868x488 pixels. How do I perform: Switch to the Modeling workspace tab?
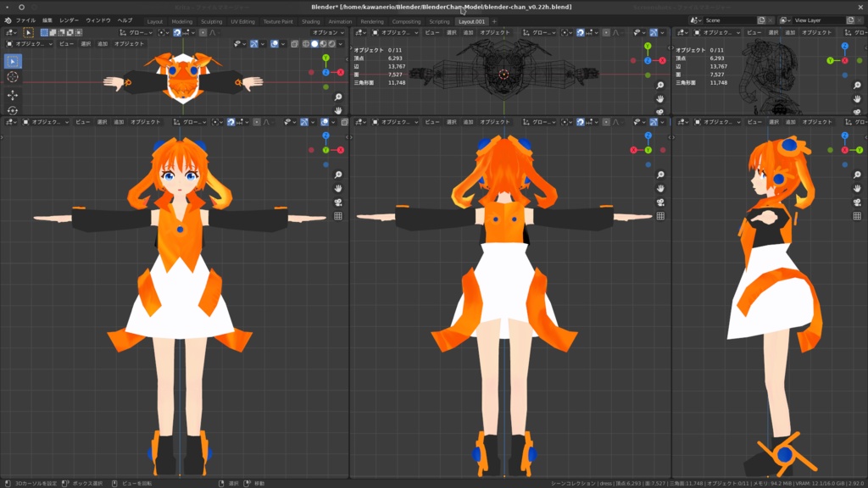(x=183, y=20)
